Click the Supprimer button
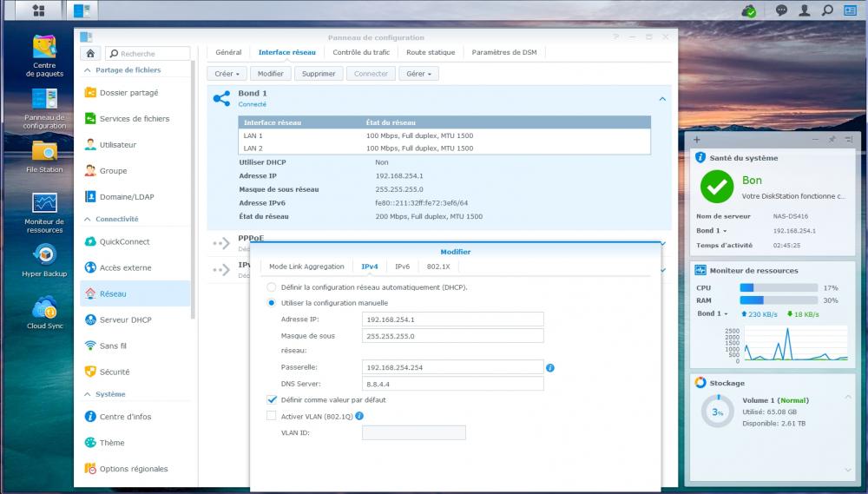 tap(319, 74)
